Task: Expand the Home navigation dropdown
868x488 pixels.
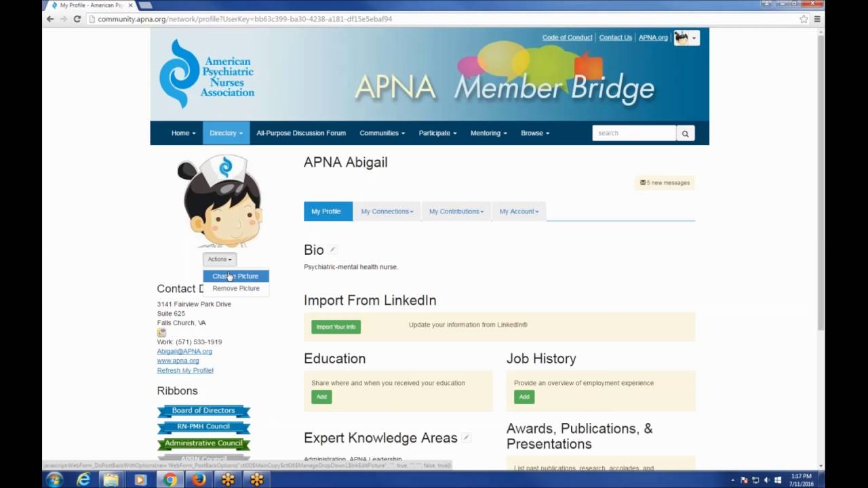Action: coord(183,134)
